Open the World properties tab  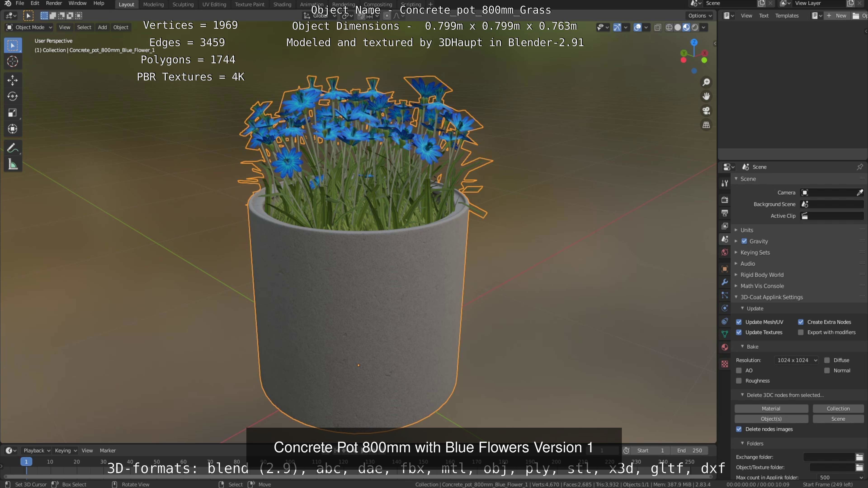[x=724, y=252]
